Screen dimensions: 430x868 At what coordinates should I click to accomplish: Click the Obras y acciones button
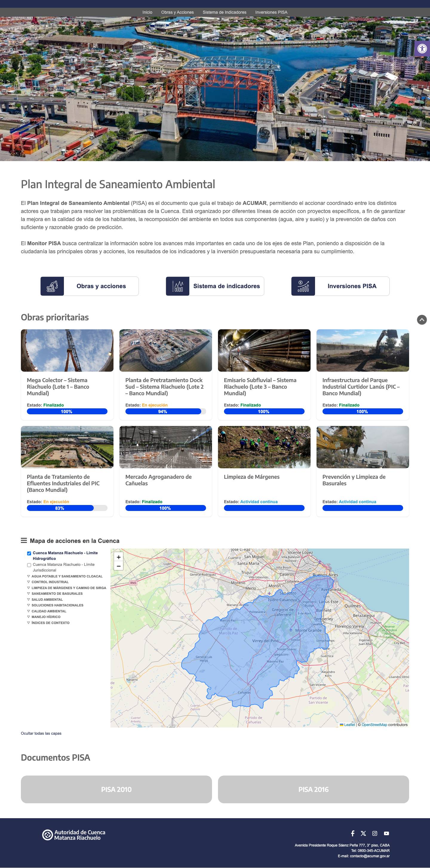[90, 286]
